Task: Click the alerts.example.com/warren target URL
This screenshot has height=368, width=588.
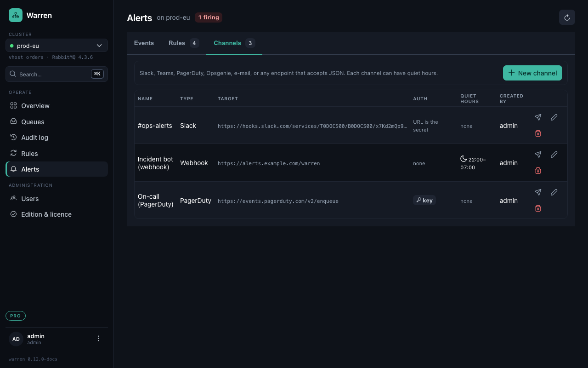Action: (x=269, y=163)
